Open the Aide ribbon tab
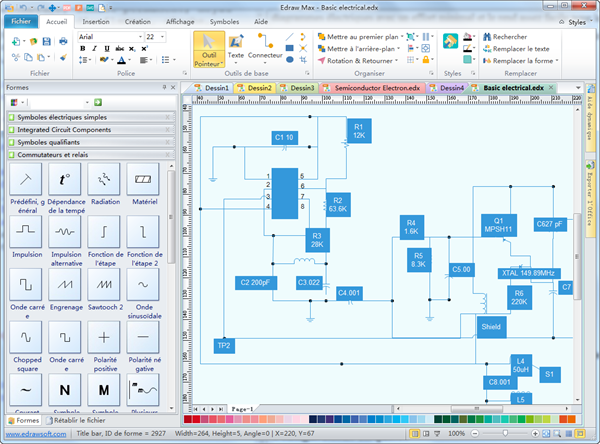The height and width of the screenshot is (444, 600). click(x=261, y=22)
